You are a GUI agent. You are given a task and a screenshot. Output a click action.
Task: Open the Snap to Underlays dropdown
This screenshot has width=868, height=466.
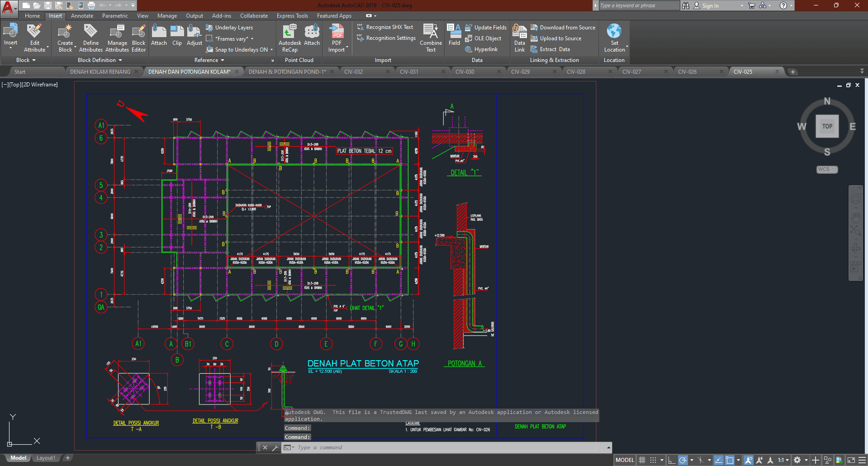point(271,50)
